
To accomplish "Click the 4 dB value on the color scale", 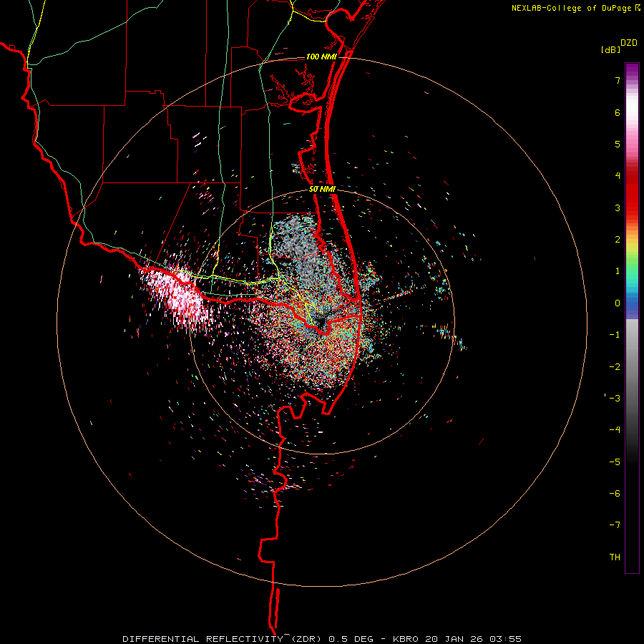I will coord(618,176).
